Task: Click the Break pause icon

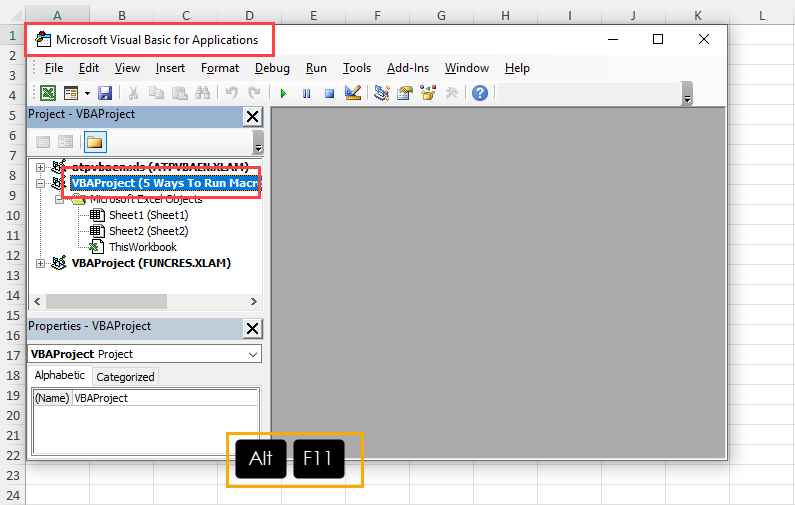Action: coord(307,93)
